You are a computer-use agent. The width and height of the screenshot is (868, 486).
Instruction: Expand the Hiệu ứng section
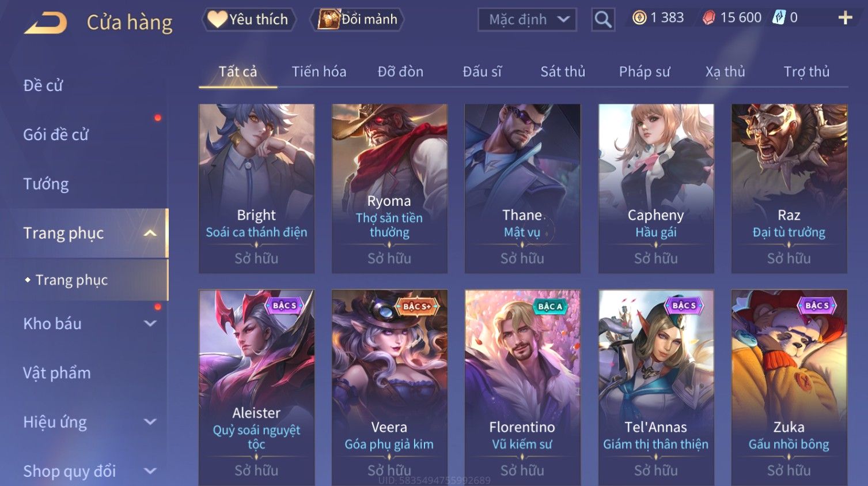pyautogui.click(x=150, y=422)
